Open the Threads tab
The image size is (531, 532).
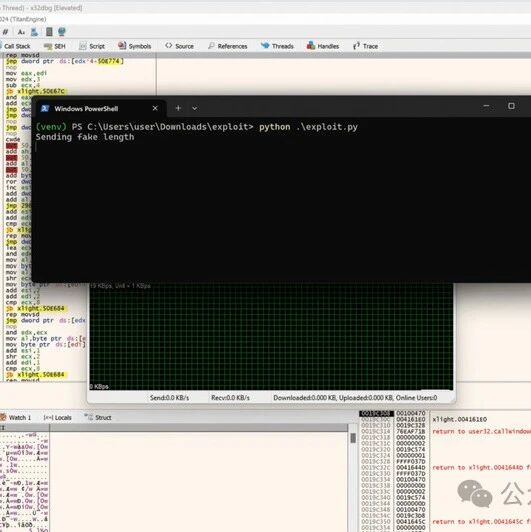[277, 46]
